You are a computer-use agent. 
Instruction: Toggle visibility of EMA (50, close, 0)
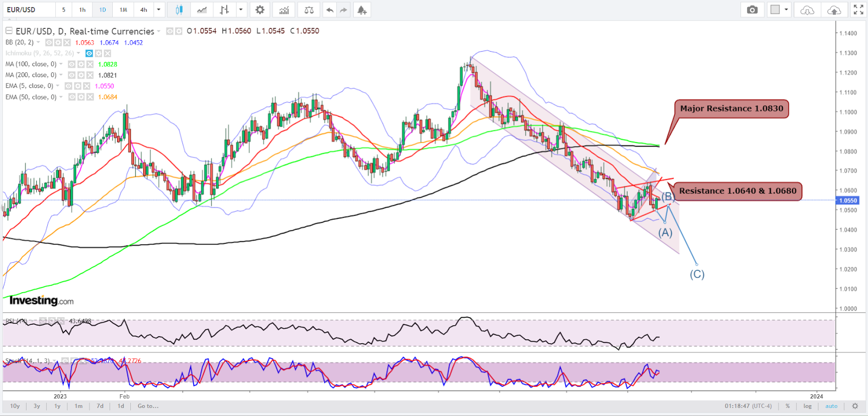pyautogui.click(x=71, y=97)
